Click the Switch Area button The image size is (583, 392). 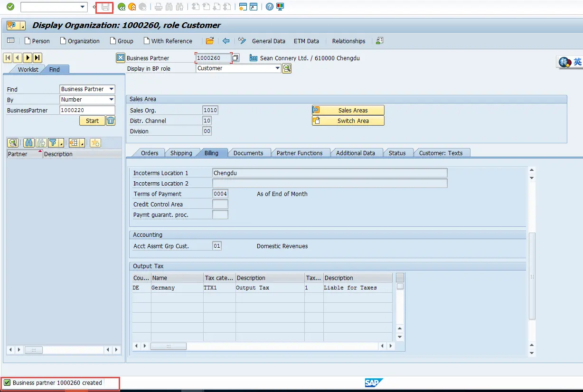pos(348,121)
